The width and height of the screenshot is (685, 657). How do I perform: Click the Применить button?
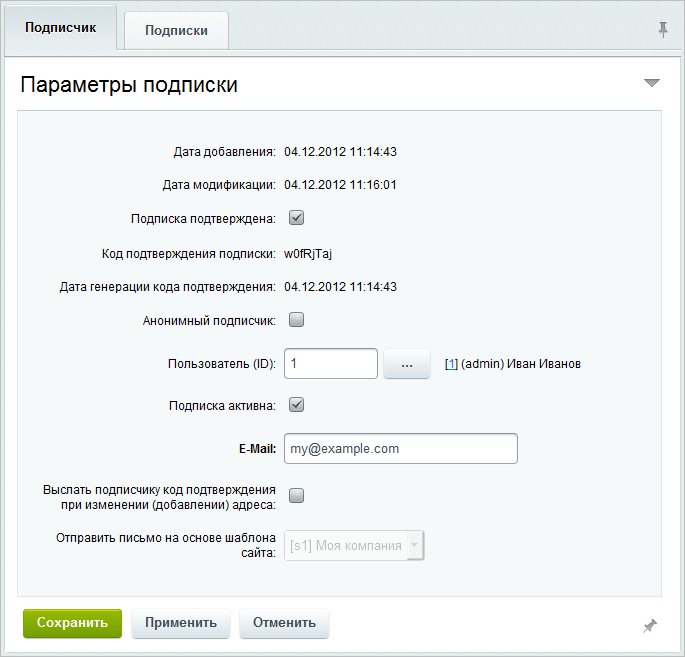(x=181, y=623)
